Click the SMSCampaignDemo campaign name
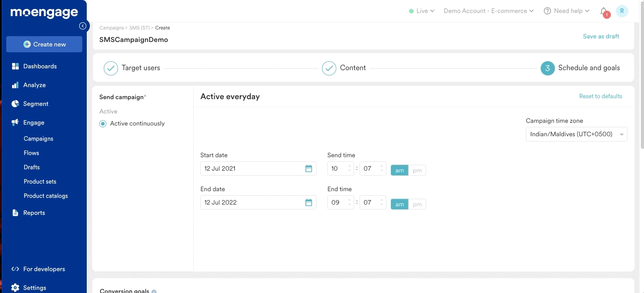 click(134, 39)
